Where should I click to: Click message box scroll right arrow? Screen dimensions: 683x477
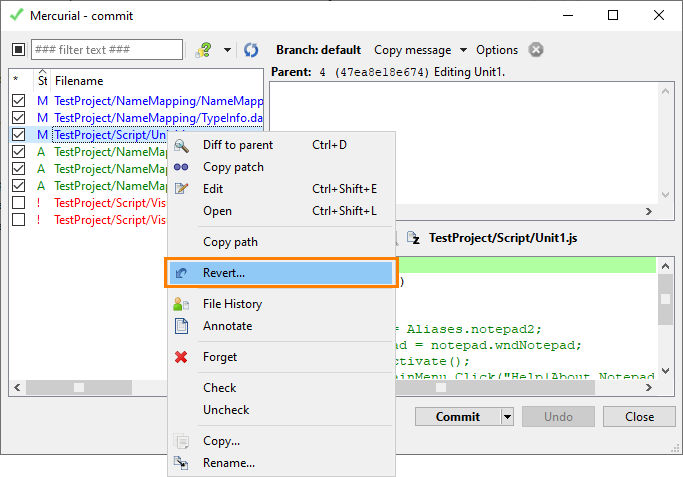click(649, 211)
